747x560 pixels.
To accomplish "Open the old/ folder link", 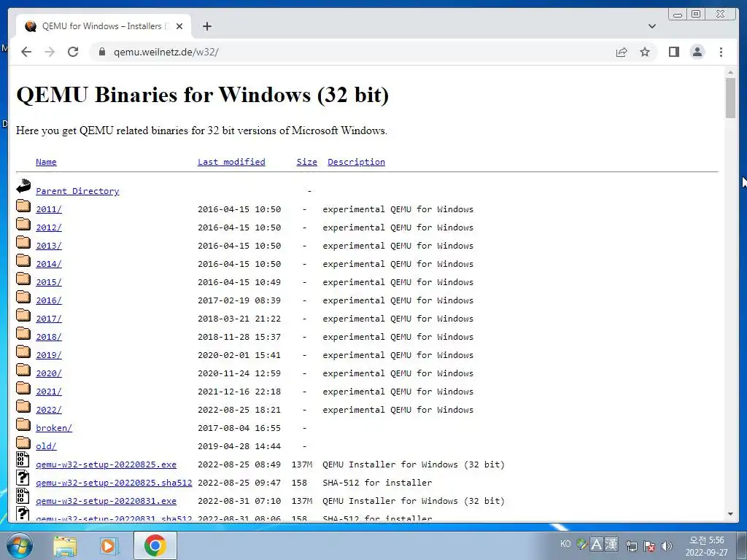I will tap(46, 446).
